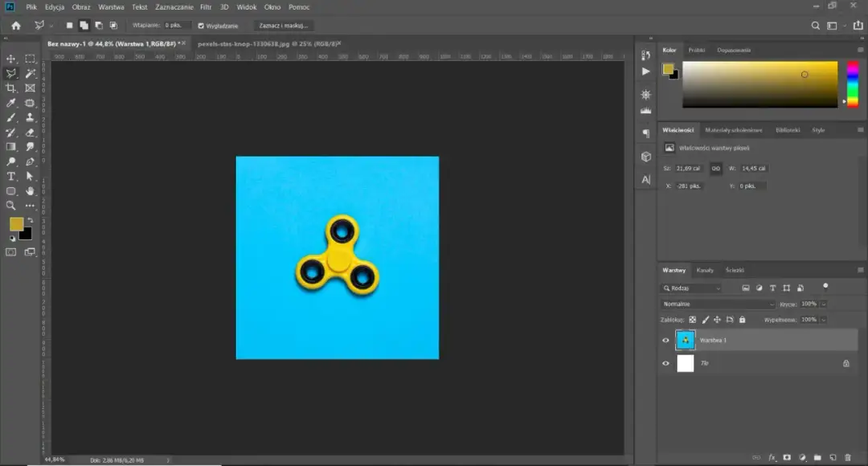
Task: Select the Brush tool
Action: pyautogui.click(x=10, y=115)
